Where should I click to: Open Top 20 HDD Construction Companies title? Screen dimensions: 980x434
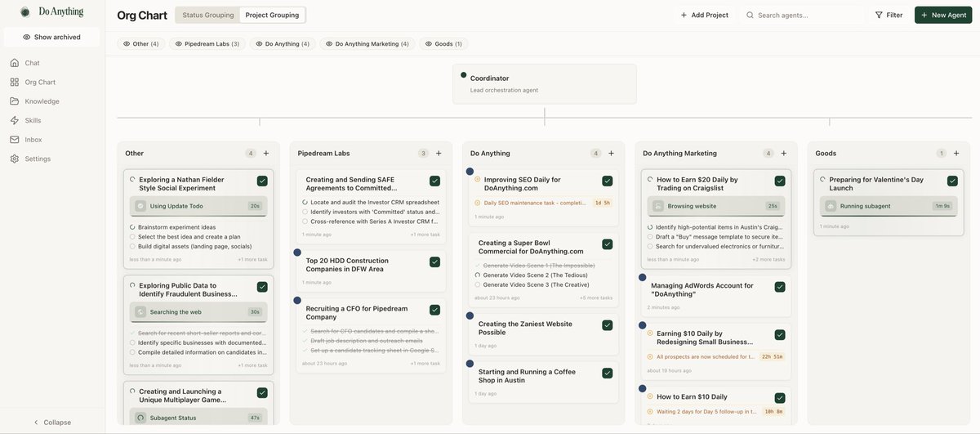[347, 265]
